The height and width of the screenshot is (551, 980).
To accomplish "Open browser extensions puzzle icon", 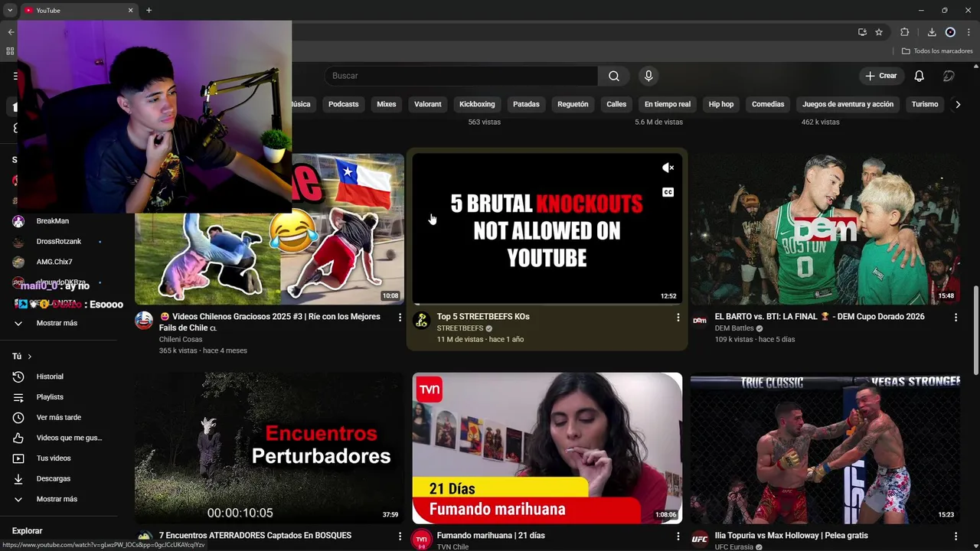I will point(905,32).
